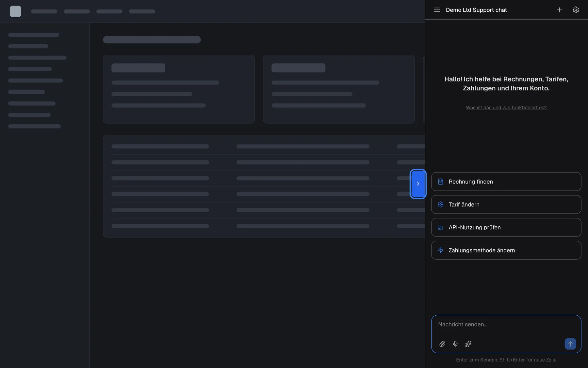
Task: Click the app logo square in top bar
Action: pos(15,11)
